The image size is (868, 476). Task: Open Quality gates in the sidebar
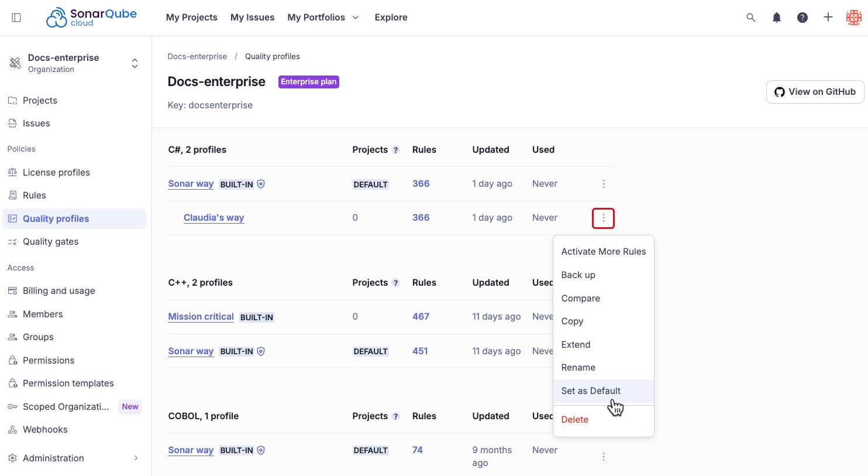coord(74,242)
